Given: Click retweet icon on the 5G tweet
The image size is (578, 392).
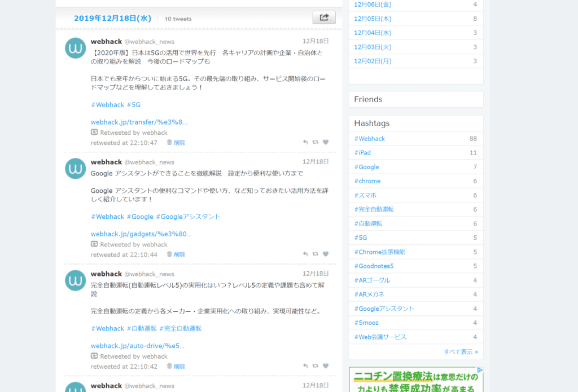Looking at the screenshot, I should click(x=316, y=143).
